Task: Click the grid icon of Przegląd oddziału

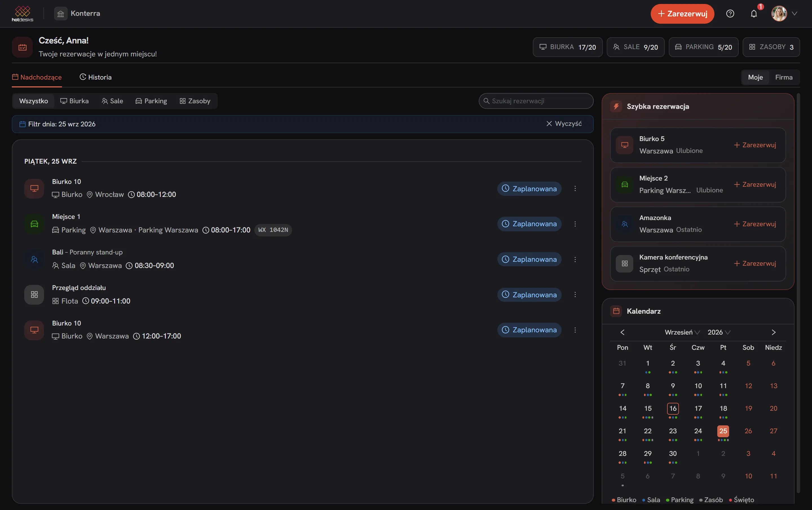Action: tap(34, 294)
